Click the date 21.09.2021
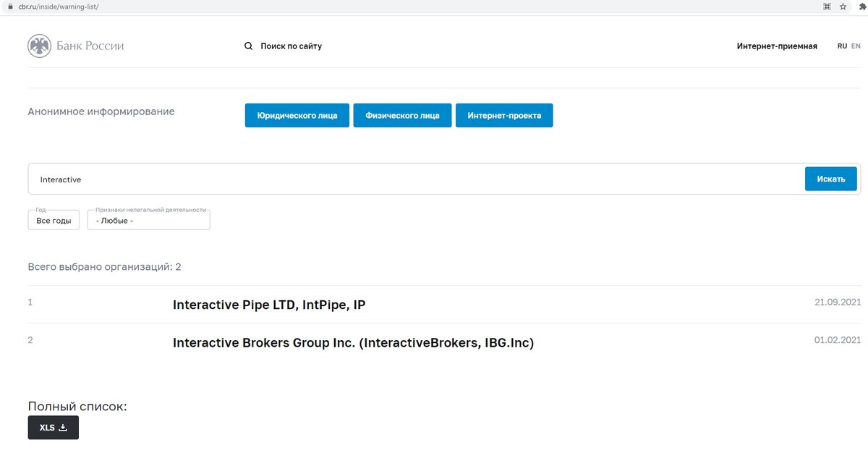Screen dimensions: 868x474 838,302
